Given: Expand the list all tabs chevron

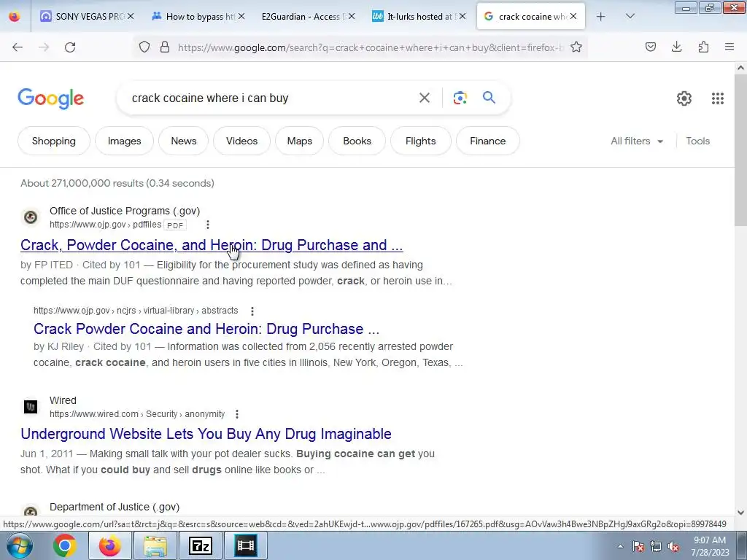Looking at the screenshot, I should 630,16.
